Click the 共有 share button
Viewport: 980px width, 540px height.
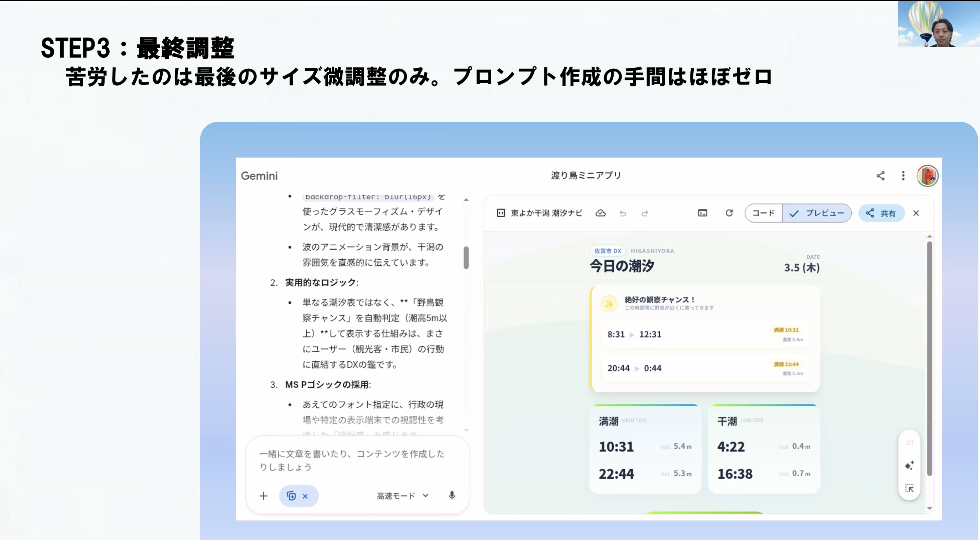tap(881, 213)
